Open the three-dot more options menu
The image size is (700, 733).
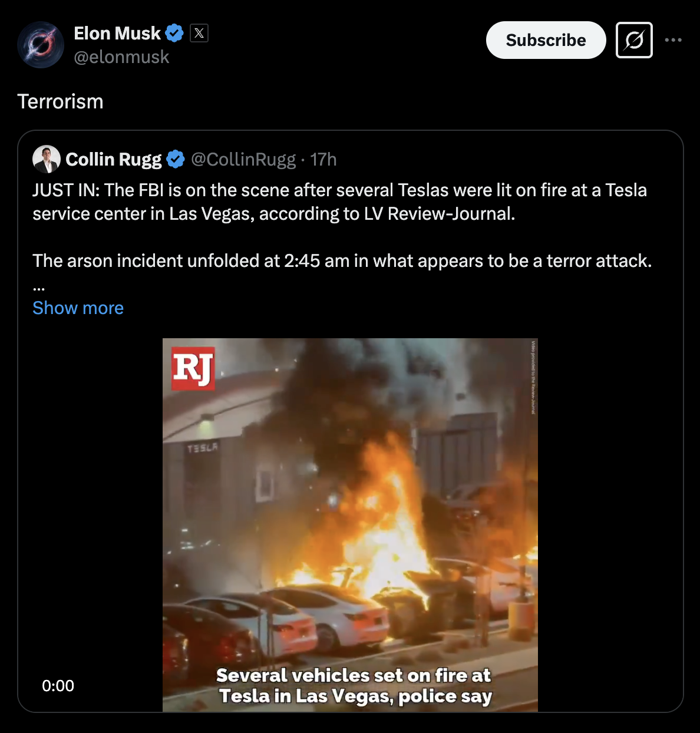[x=673, y=40]
